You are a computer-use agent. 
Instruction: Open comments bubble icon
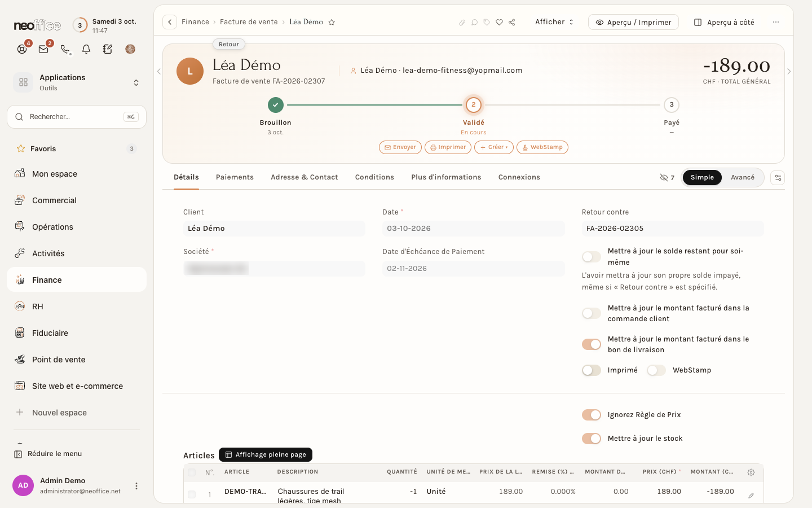click(x=474, y=23)
